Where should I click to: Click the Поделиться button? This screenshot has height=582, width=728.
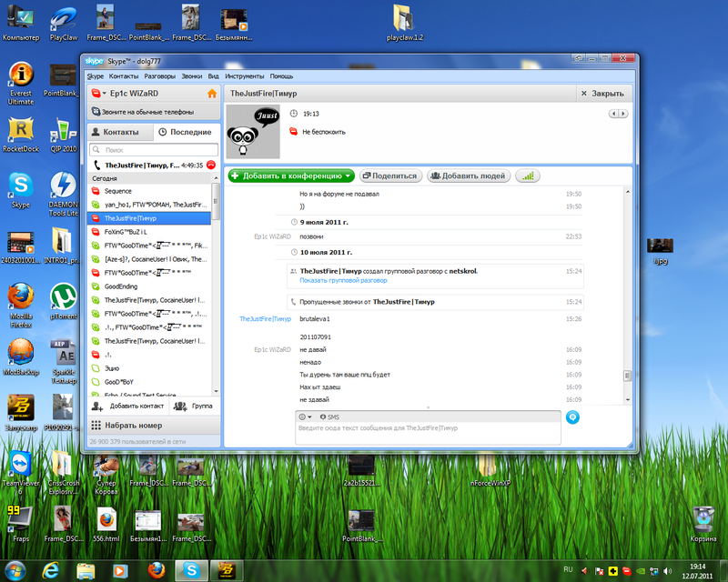[390, 176]
